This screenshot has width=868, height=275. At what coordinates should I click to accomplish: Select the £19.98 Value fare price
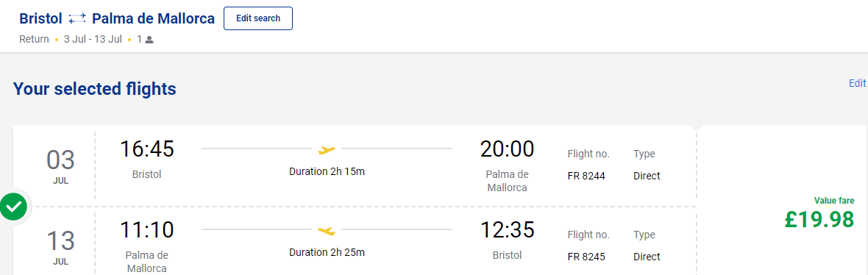tap(819, 220)
